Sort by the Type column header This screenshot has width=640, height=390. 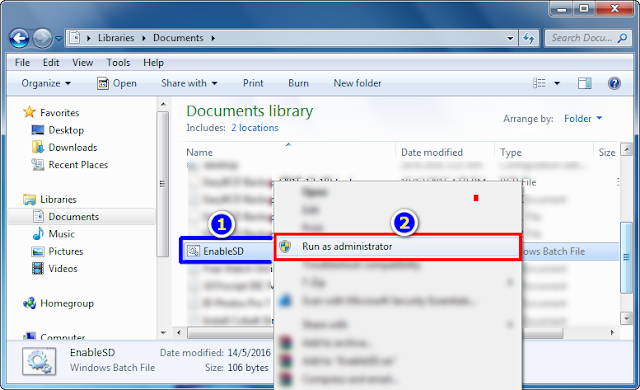tap(511, 153)
